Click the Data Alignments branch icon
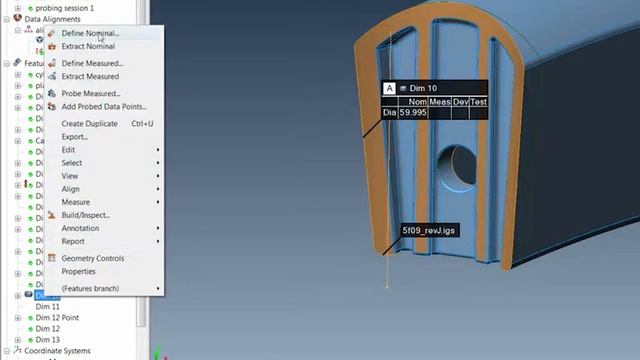The height and width of the screenshot is (360, 640). pos(17,18)
